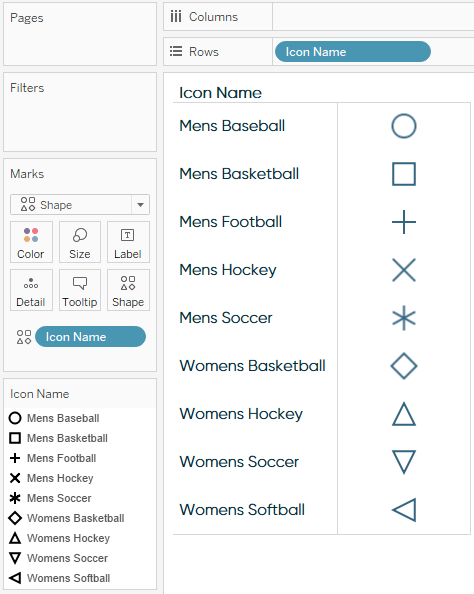Select Icon Name pill in Marks card
The image size is (474, 594).
90,336
